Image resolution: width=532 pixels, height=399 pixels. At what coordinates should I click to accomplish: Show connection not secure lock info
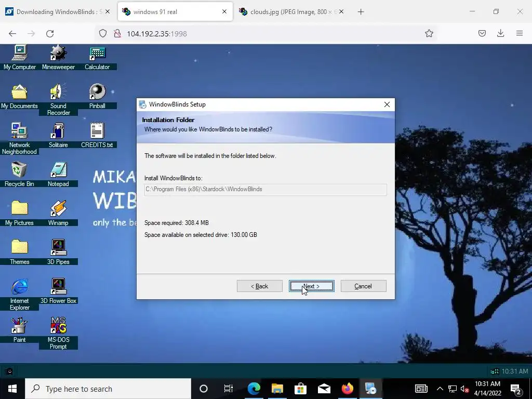coord(117,33)
